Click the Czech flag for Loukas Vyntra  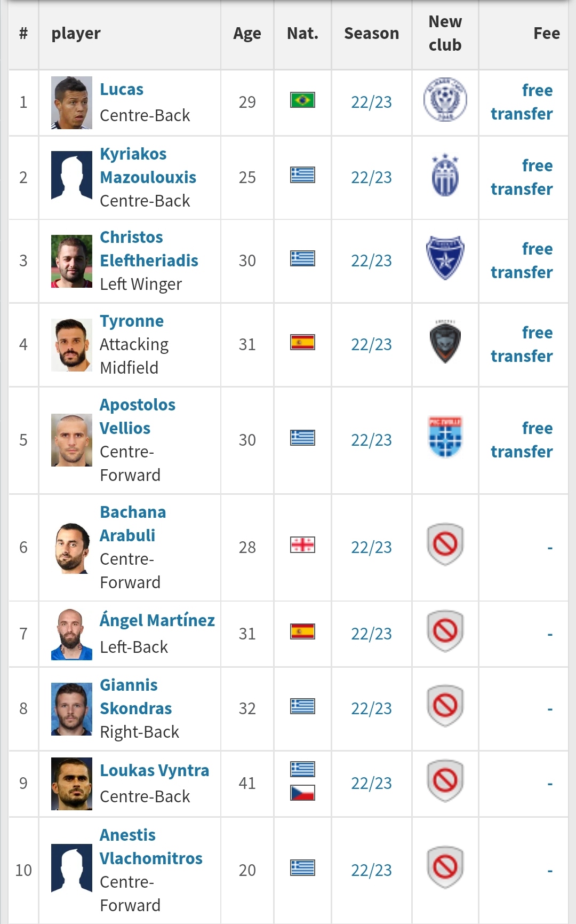(x=302, y=793)
